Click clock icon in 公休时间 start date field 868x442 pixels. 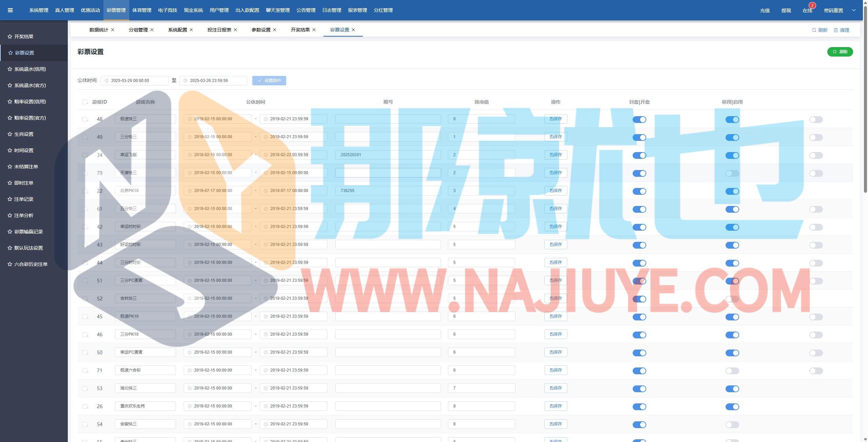pos(106,81)
